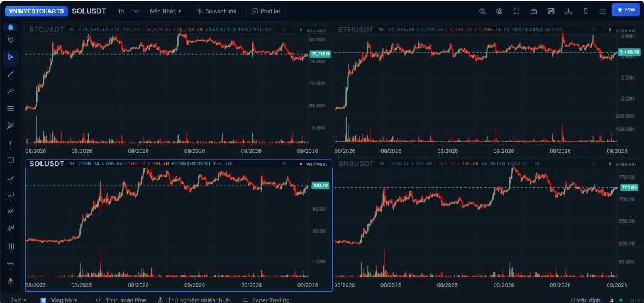
Task: Click the VNINVESTCHARTS logo button
Action: coord(36,11)
